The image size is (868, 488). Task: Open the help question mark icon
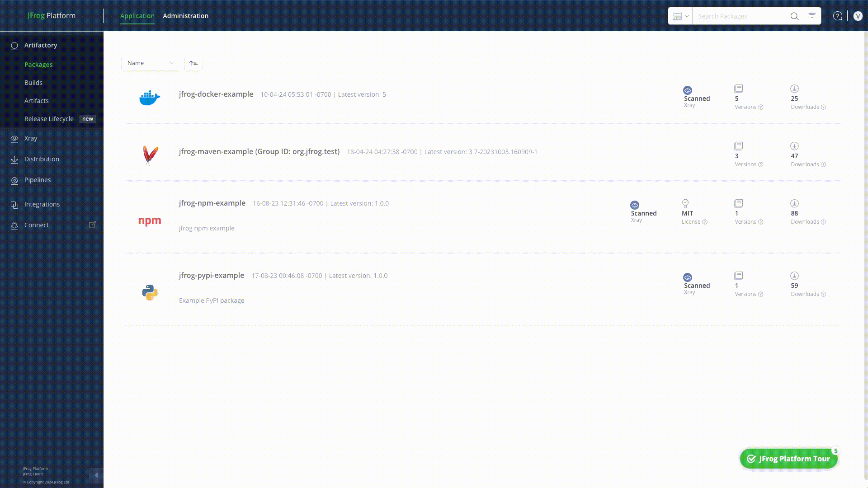(837, 16)
